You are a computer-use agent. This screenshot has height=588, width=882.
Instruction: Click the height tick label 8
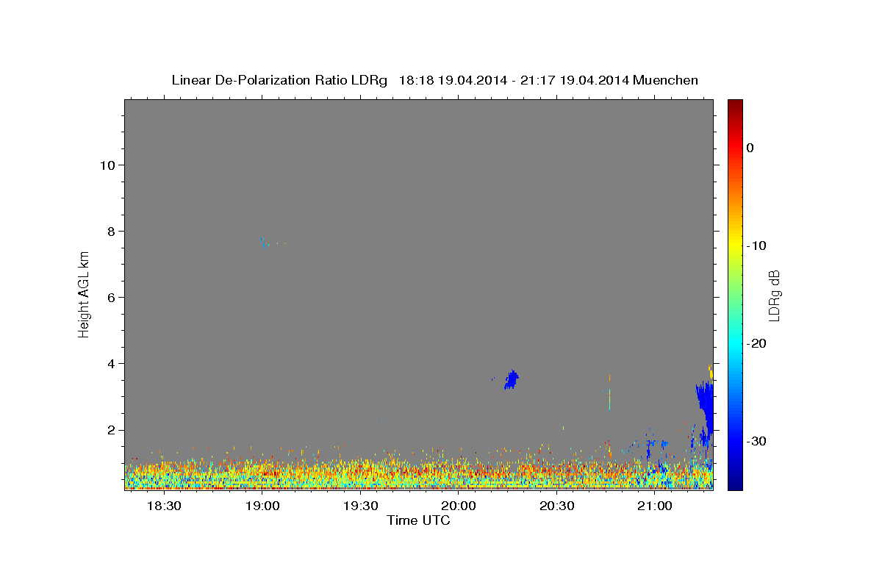click(x=110, y=231)
